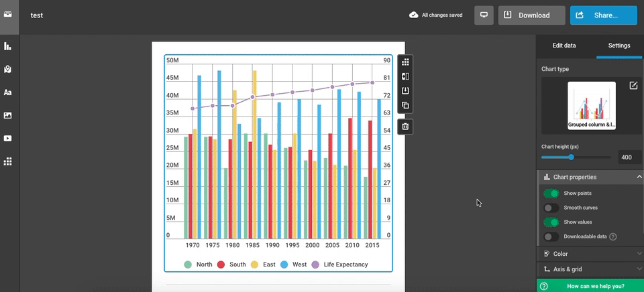Viewport: 644px width, 292px height.
Task: Switch to the Edit data tab
Action: [x=563, y=46]
